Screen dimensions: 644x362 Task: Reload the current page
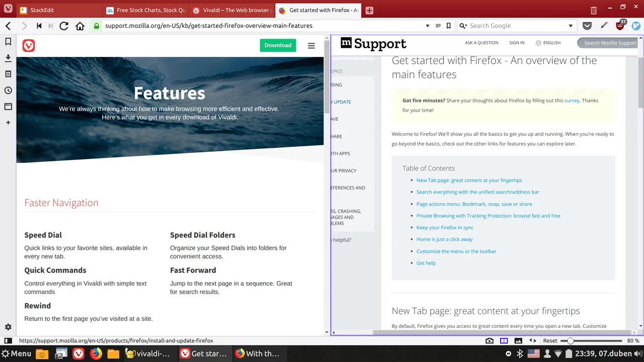[x=64, y=26]
